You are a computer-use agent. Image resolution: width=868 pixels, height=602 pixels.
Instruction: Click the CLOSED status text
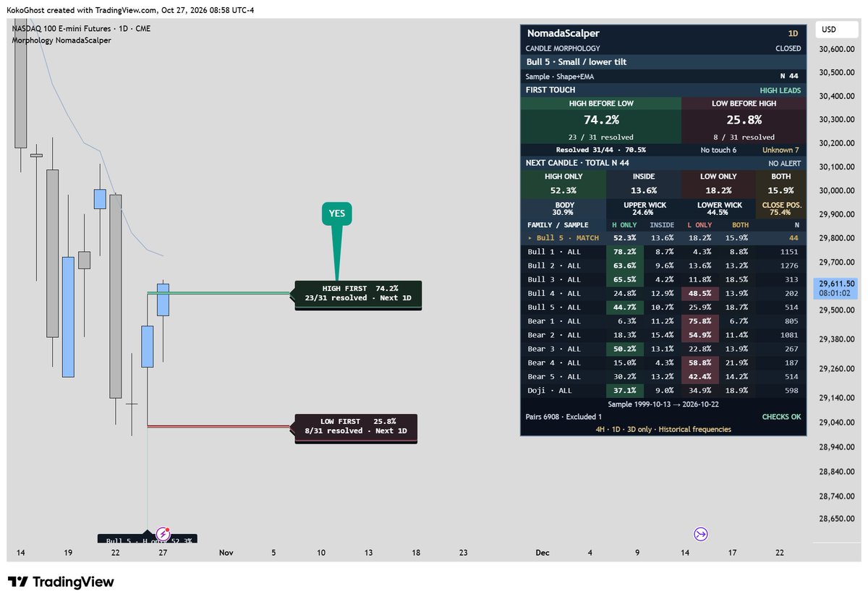(788, 48)
